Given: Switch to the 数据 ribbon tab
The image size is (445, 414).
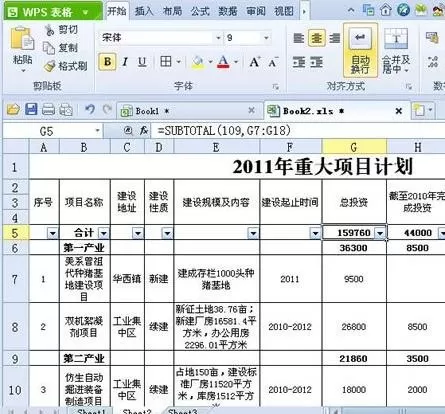Looking at the screenshot, I should (228, 11).
